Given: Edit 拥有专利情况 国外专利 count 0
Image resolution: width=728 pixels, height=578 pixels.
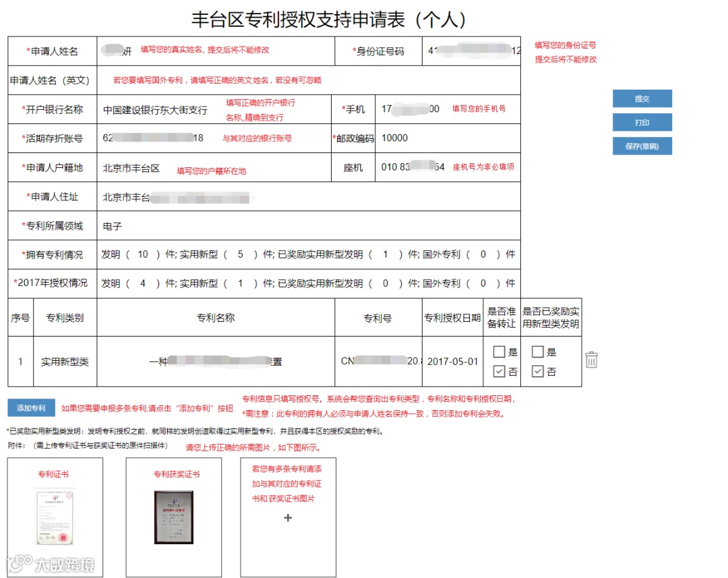Looking at the screenshot, I should click(x=483, y=254).
